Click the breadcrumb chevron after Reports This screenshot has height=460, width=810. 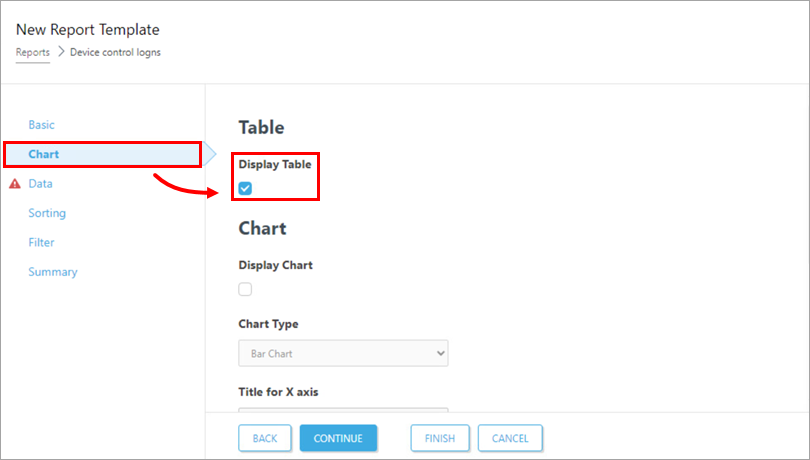click(60, 52)
